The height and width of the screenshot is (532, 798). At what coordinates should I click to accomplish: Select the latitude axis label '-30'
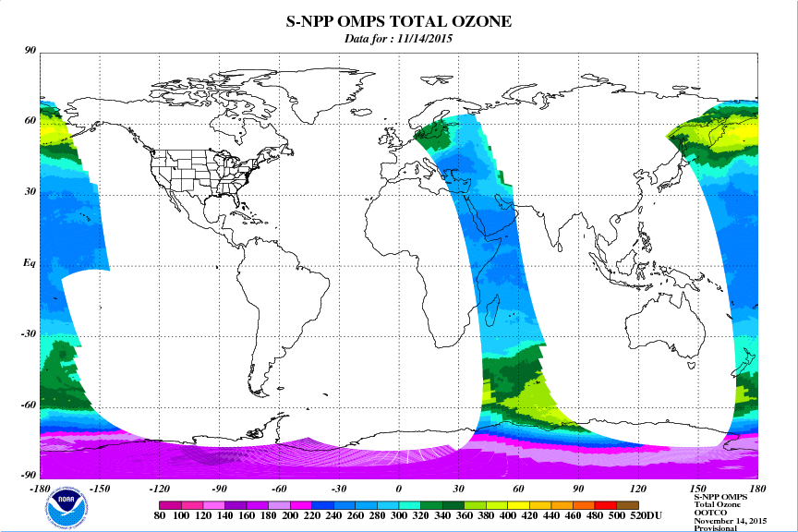click(x=29, y=334)
